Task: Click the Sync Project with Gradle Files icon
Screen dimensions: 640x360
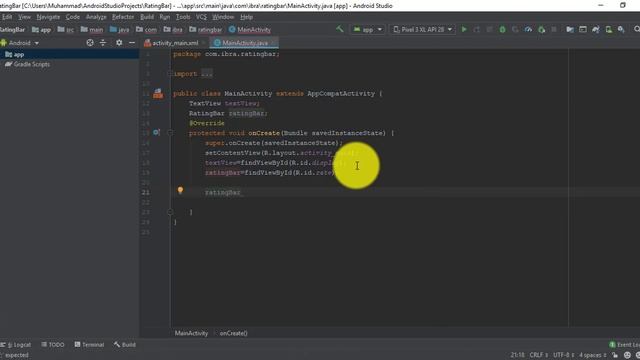Action: (596, 29)
